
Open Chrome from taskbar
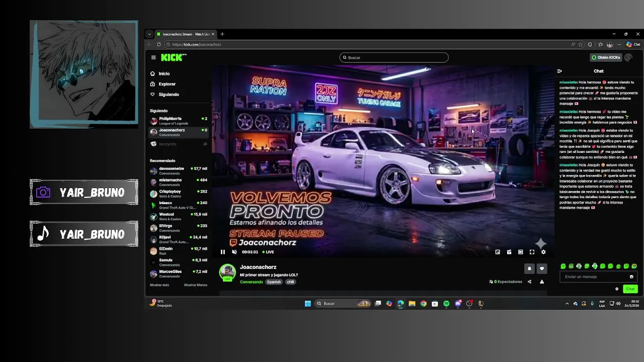coord(423,304)
